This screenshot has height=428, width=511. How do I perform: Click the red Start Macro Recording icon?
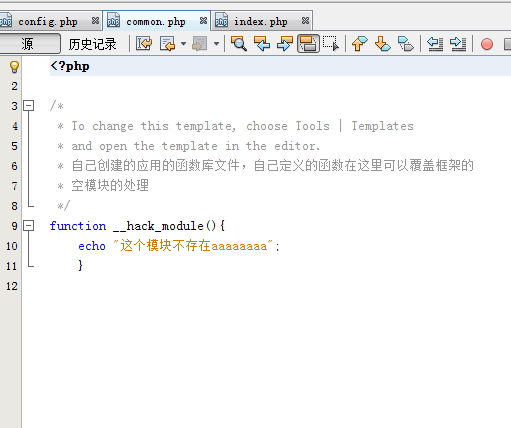(487, 44)
